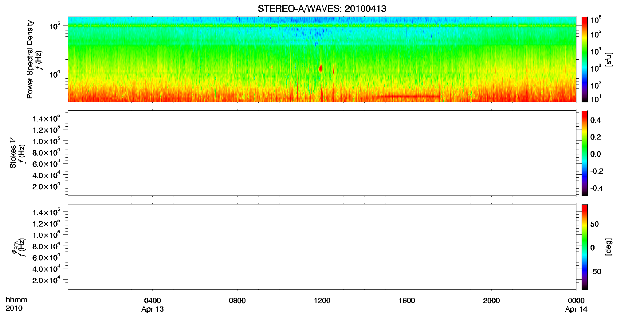
Task: Click the Apr 13 date label
Action: click(x=152, y=309)
